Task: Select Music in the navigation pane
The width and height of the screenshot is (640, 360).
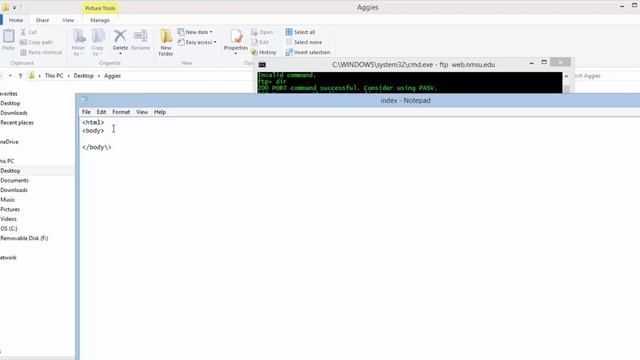Action: click(x=8, y=200)
